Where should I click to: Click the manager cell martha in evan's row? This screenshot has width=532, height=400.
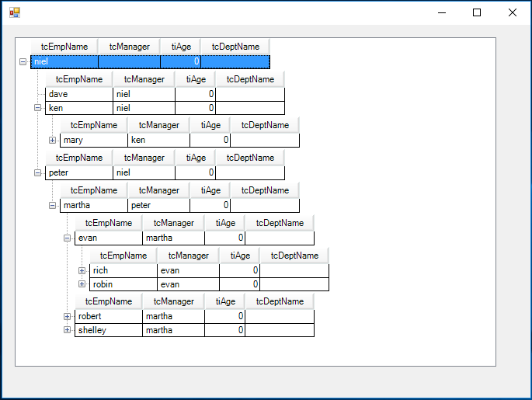(x=174, y=238)
